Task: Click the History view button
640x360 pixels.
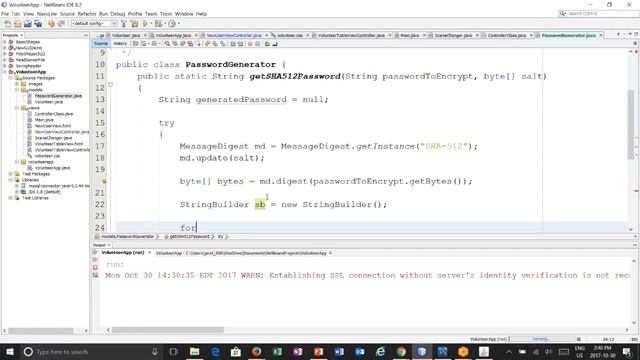Action: (x=120, y=44)
